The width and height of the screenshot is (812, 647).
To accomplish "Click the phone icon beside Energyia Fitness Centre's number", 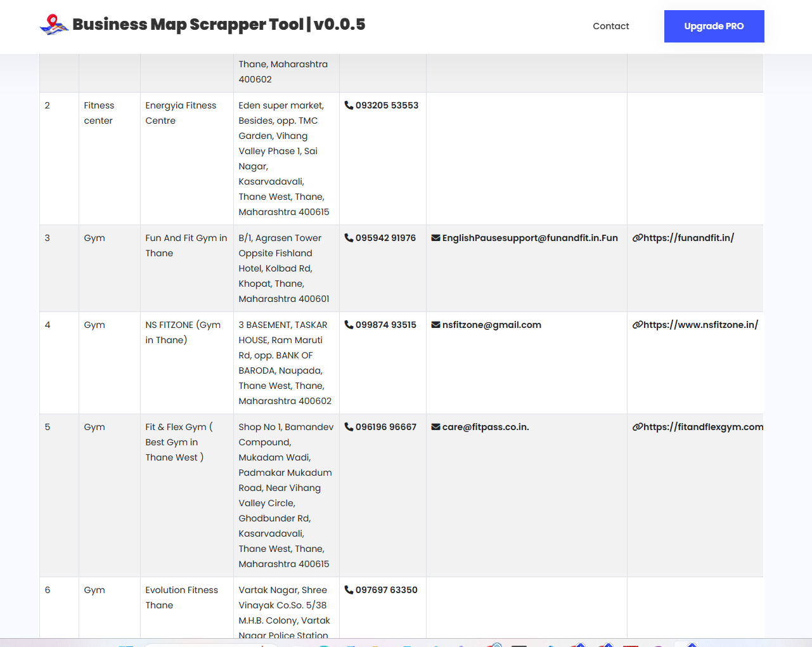I will pos(348,105).
